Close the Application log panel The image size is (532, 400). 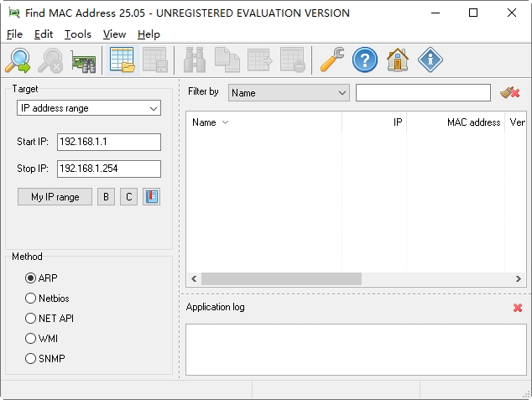(x=518, y=308)
